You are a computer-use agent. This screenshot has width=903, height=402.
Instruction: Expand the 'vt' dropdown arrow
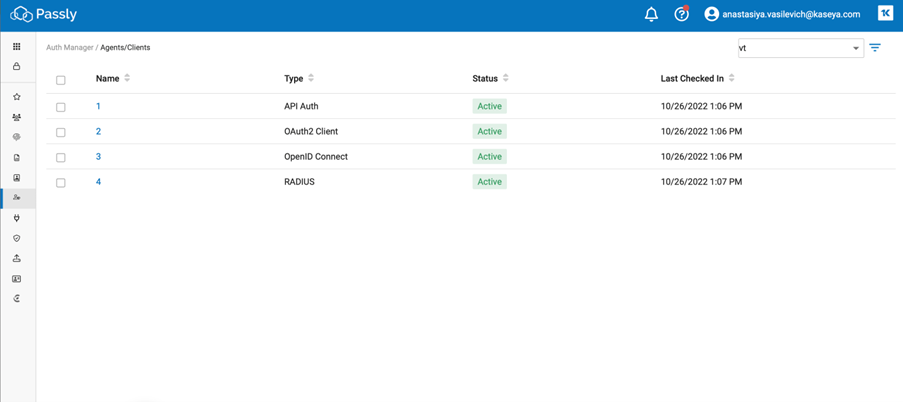856,49
